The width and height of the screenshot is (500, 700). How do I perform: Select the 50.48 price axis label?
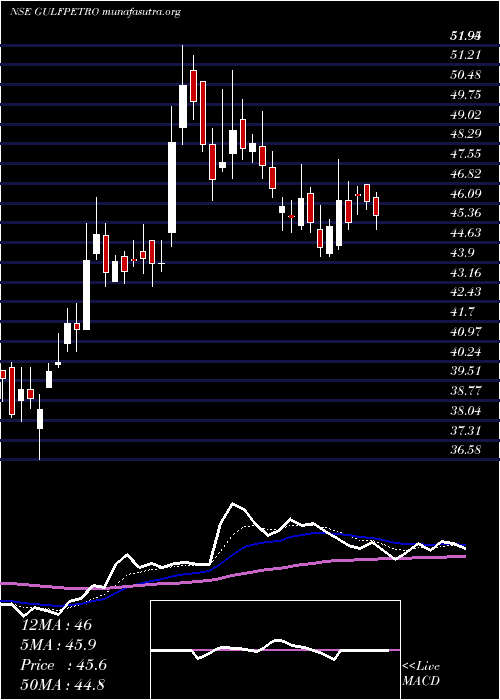click(466, 75)
